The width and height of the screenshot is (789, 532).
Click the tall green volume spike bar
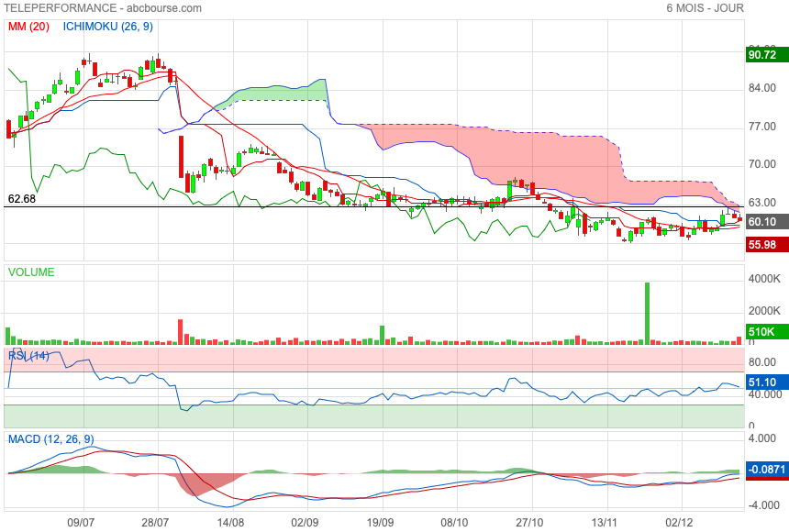click(x=647, y=314)
